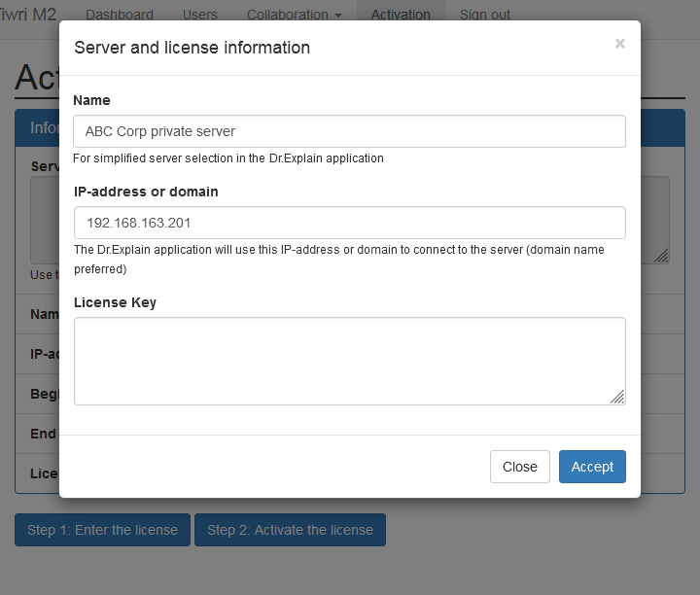This screenshot has height=595, width=700.
Task: Click the License Key resize handle
Action: (x=618, y=397)
